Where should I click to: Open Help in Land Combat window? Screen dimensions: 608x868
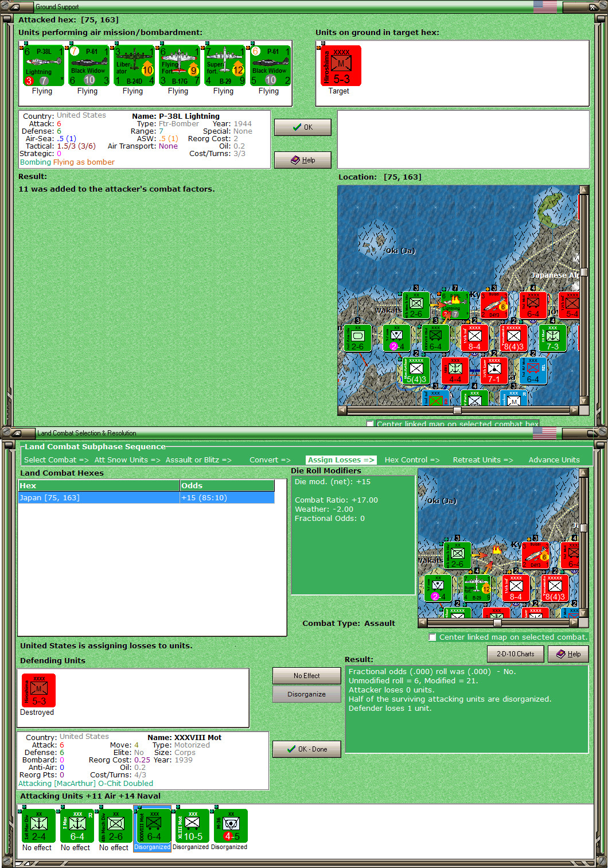click(568, 654)
